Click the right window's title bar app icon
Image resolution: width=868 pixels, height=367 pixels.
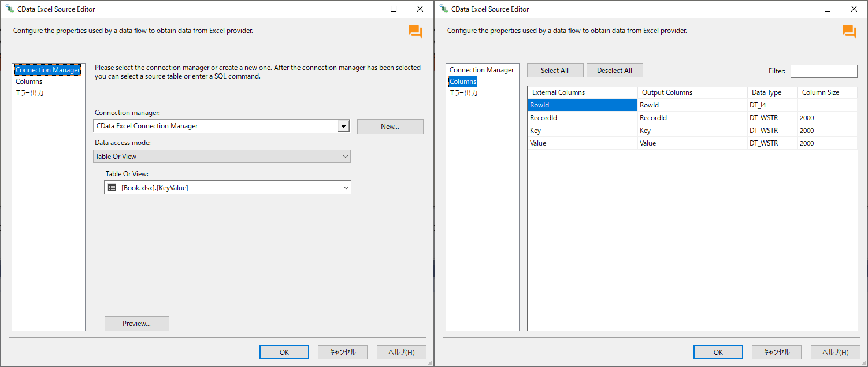(443, 9)
